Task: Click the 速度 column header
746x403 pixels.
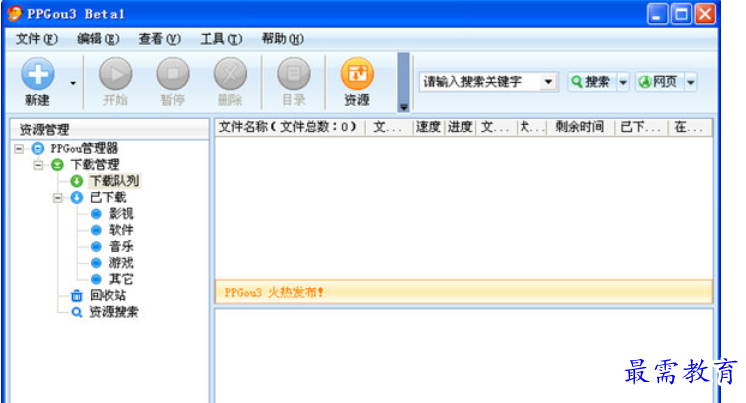Action: point(428,127)
